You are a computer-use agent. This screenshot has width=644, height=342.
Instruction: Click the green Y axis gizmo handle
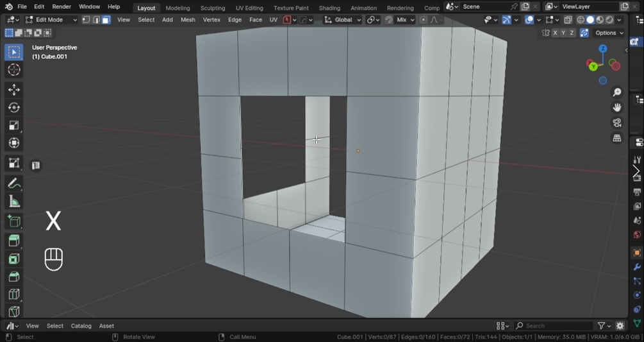[593, 66]
